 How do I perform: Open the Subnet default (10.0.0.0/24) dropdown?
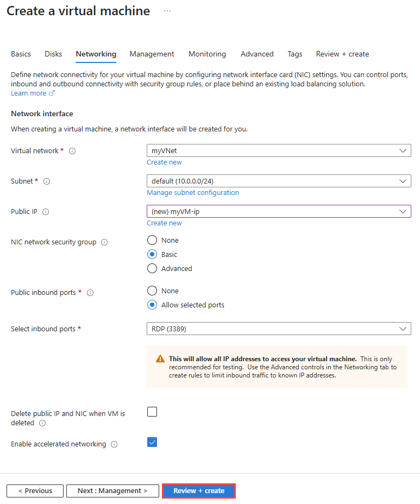pos(279,181)
